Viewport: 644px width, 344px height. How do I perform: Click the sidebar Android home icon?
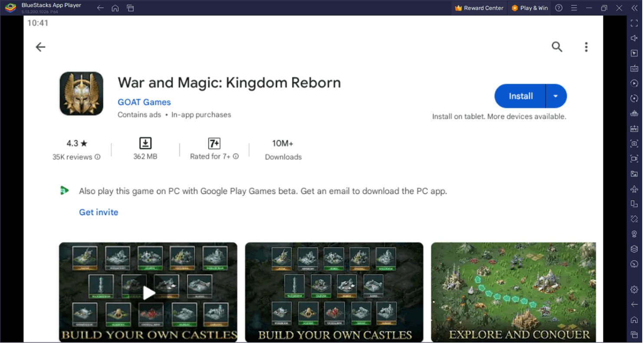coord(634,320)
